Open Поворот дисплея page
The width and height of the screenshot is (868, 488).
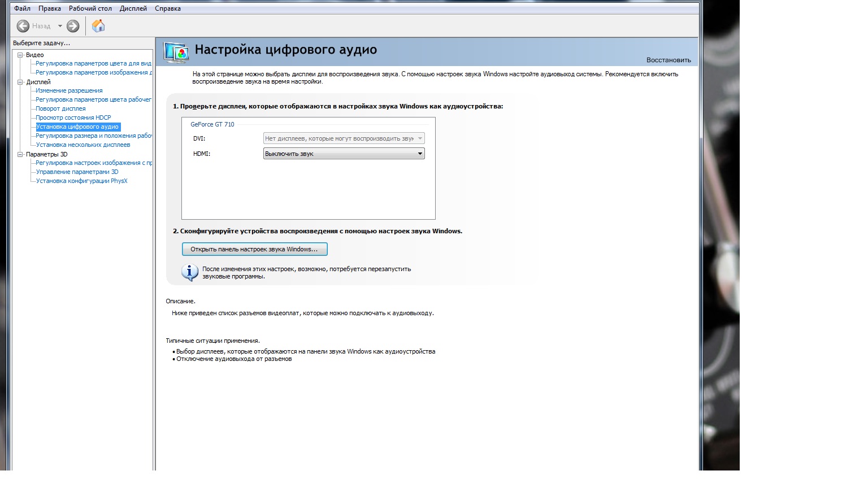[x=60, y=108]
